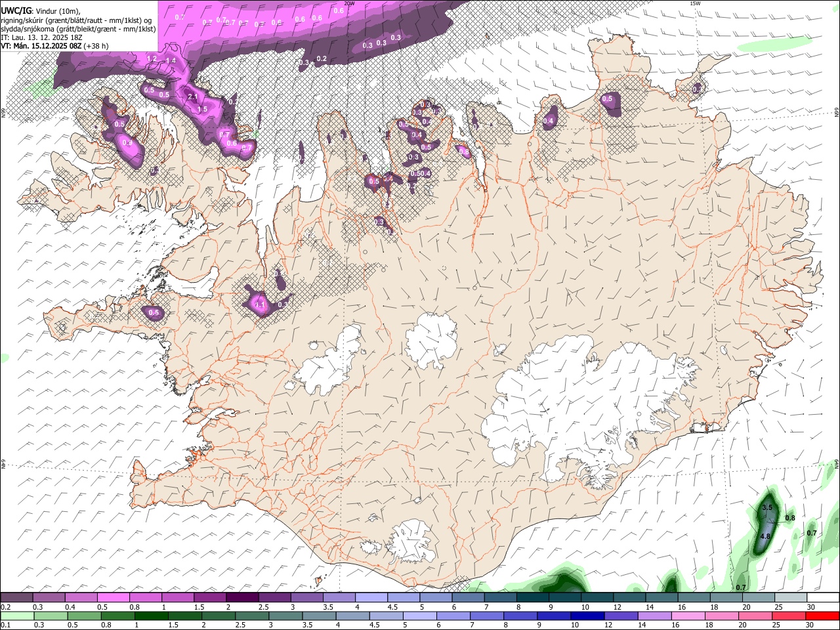Click the "25" label on the top legend row
840x630 pixels.
pyautogui.click(x=779, y=607)
